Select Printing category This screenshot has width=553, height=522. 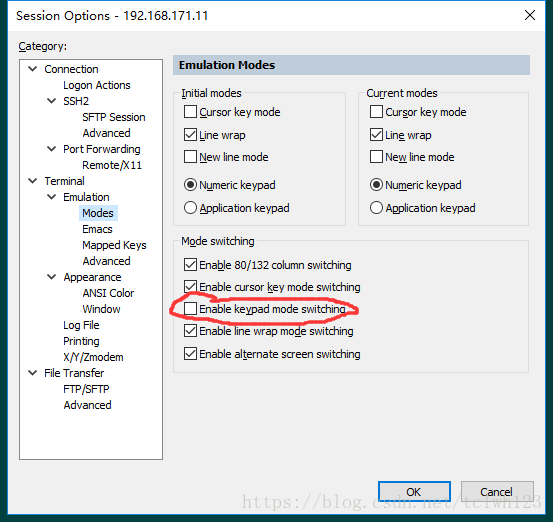click(81, 341)
